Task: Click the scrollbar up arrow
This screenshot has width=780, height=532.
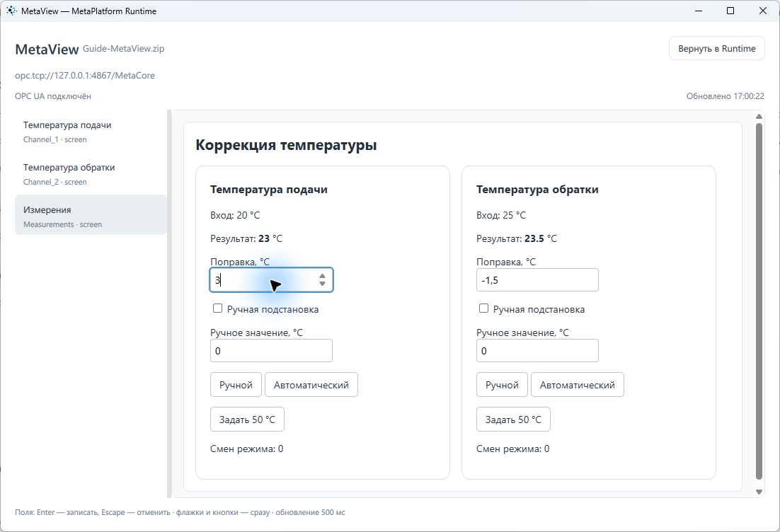Action: (x=759, y=116)
